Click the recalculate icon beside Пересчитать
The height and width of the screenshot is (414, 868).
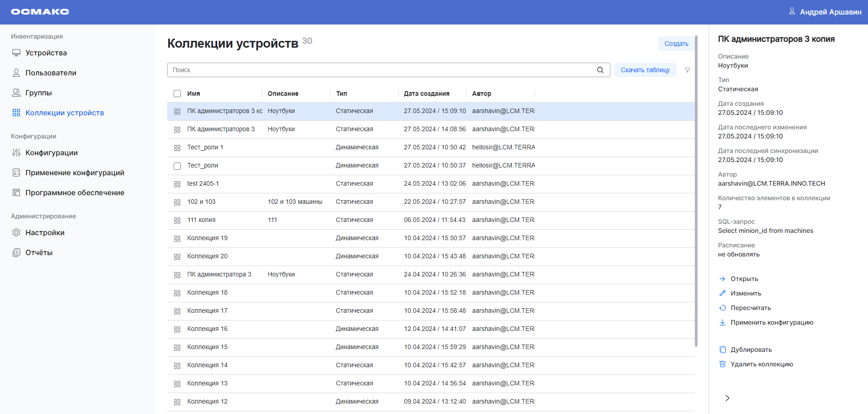723,308
